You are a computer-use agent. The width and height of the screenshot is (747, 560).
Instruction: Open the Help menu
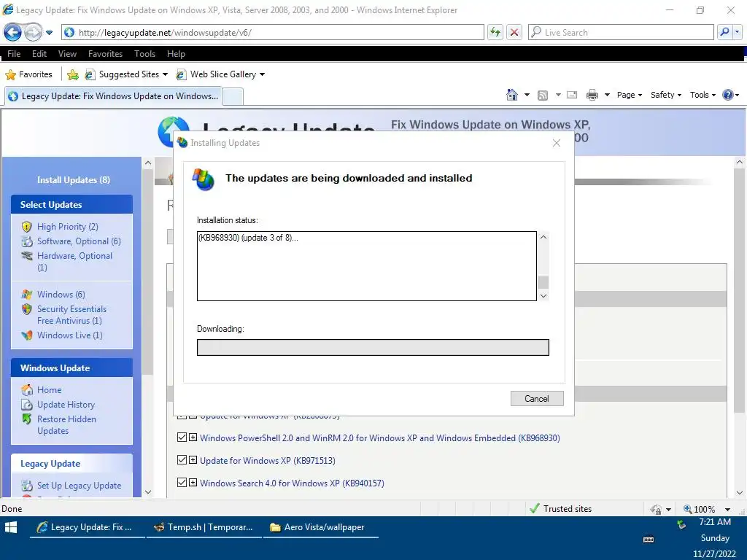pyautogui.click(x=176, y=54)
